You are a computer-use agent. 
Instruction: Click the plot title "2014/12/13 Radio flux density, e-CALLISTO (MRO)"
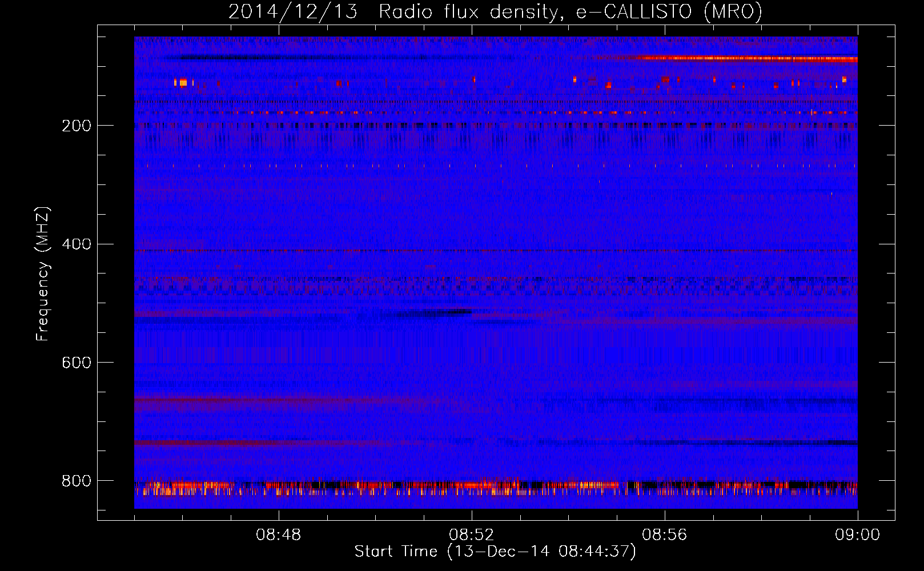495,12
